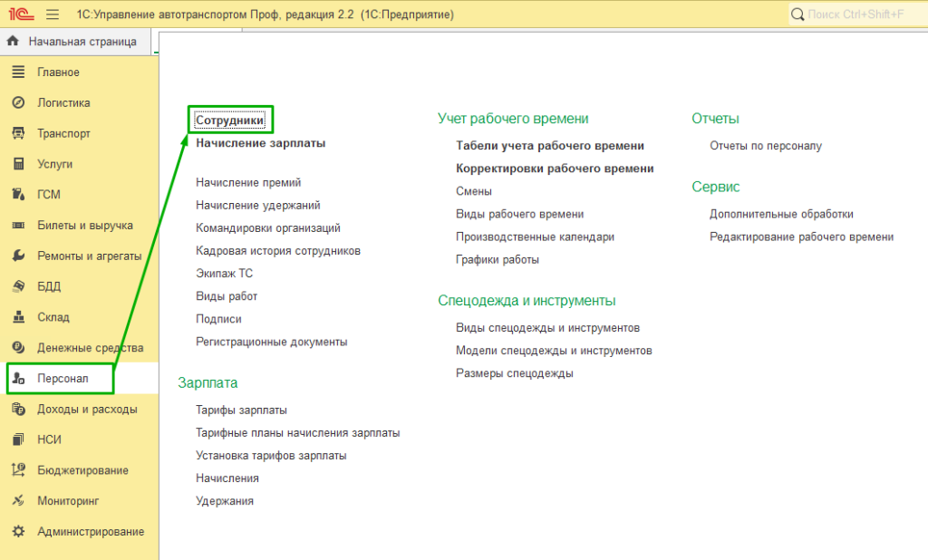Open the Начальная страница tab
Screen dimensions: 928x560
76,42
